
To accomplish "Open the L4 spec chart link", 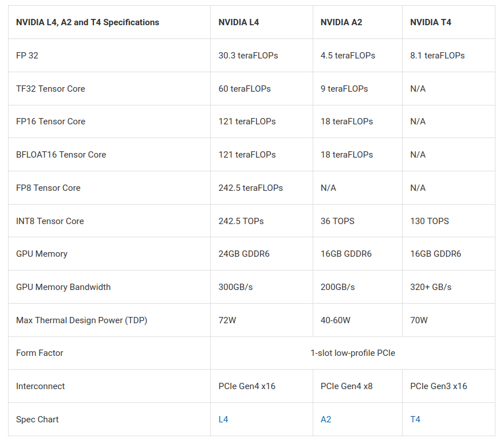I will click(x=223, y=420).
